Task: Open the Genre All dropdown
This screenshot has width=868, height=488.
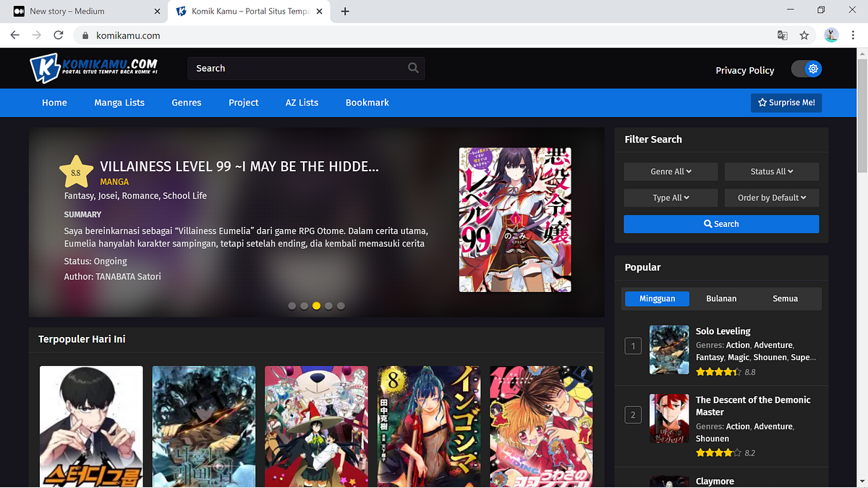Action: [671, 171]
